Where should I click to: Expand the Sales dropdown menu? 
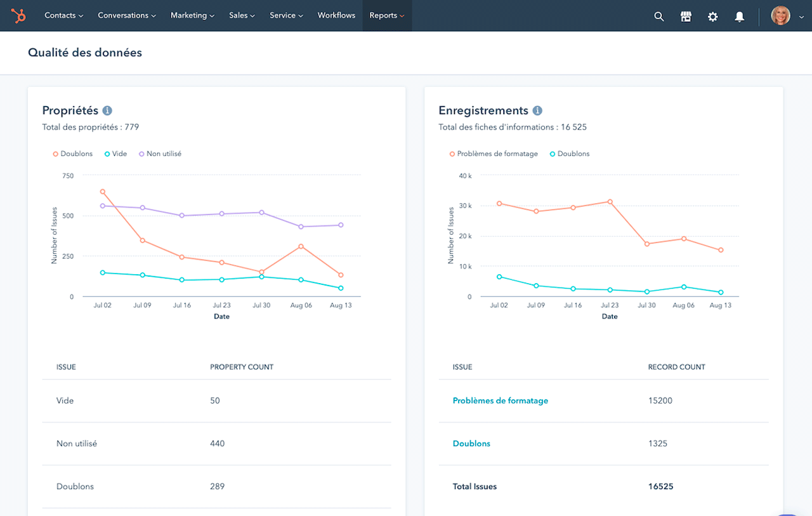coord(242,15)
